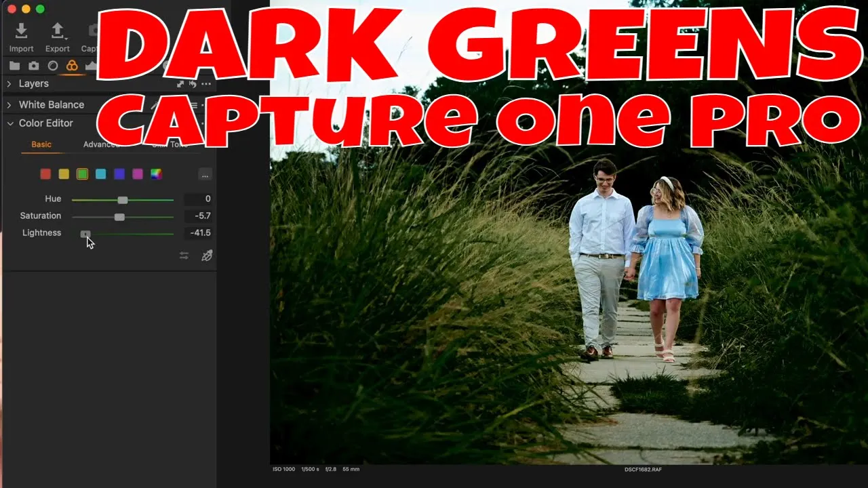868x488 pixels.
Task: Click the copy adjustments arrows icon
Action: (184, 256)
